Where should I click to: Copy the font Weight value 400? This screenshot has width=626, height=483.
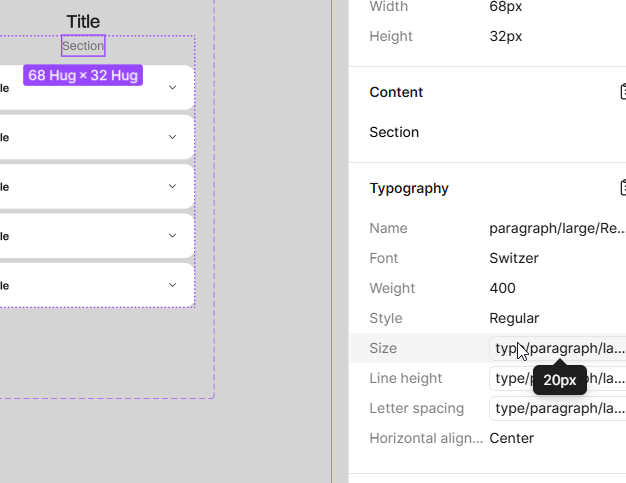coord(503,288)
